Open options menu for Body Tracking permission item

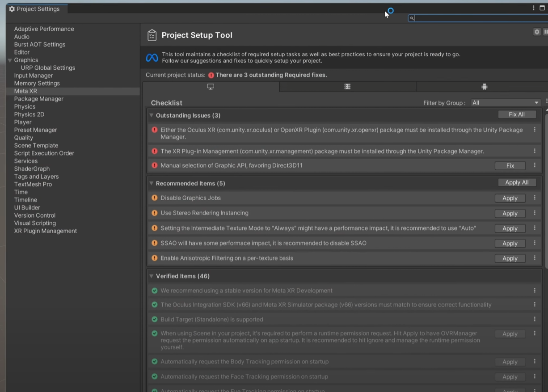point(535,362)
